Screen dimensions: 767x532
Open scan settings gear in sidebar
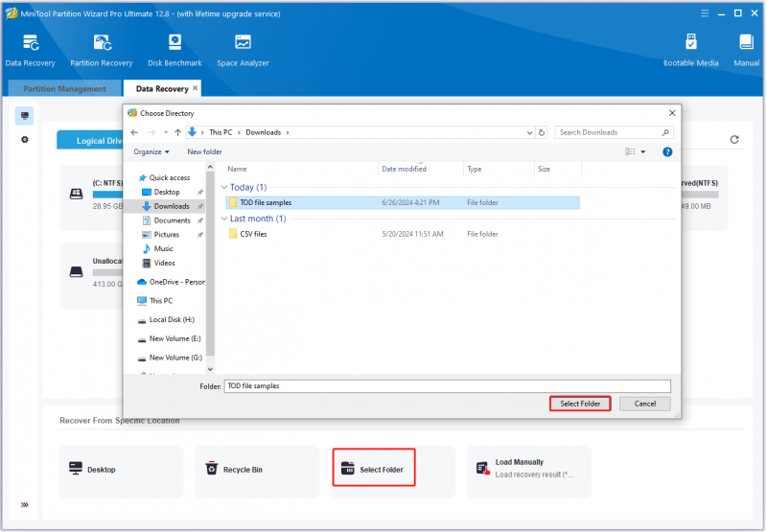pos(25,140)
